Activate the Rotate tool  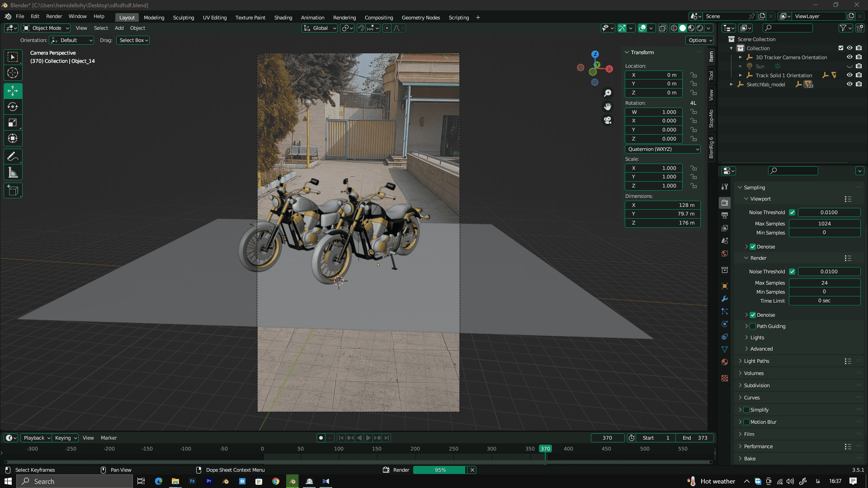[13, 107]
